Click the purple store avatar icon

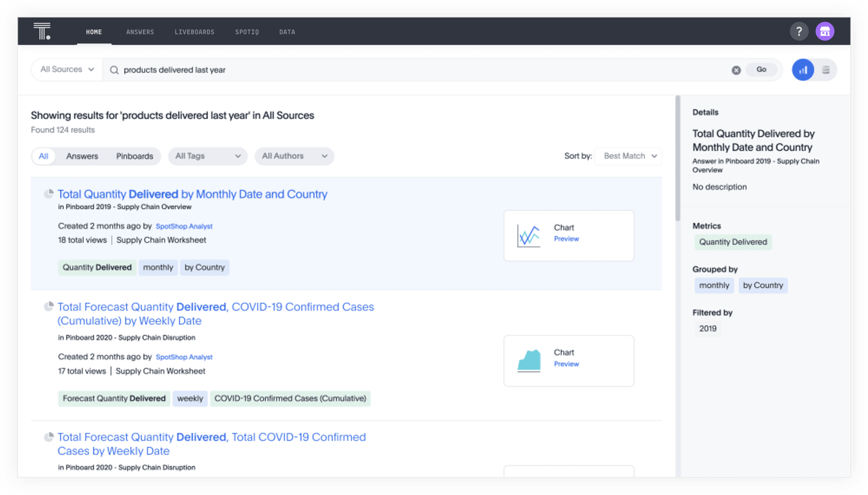pyautogui.click(x=825, y=31)
